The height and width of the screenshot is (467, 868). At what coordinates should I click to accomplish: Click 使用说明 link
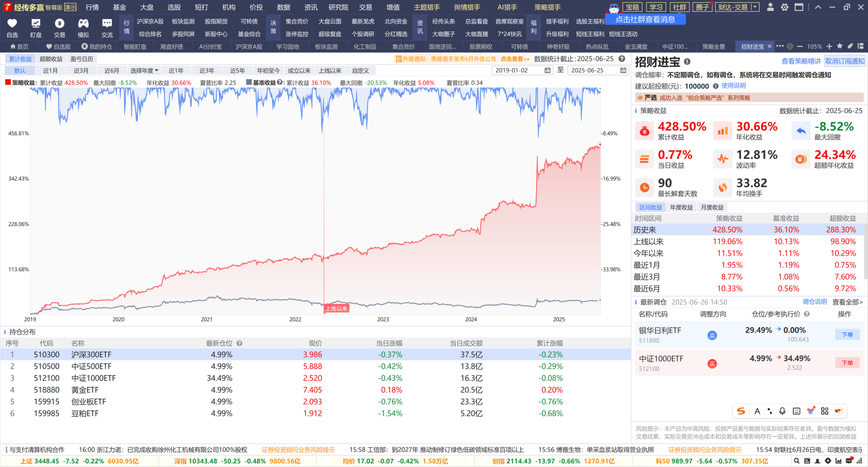click(733, 86)
